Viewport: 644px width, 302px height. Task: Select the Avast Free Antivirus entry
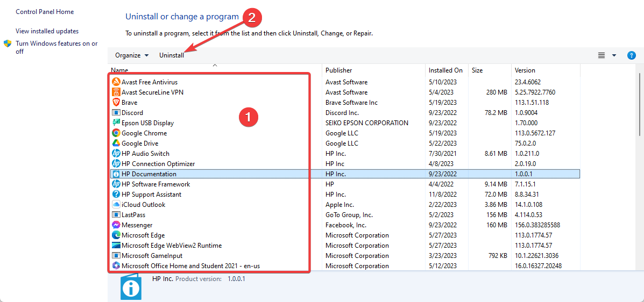click(150, 82)
